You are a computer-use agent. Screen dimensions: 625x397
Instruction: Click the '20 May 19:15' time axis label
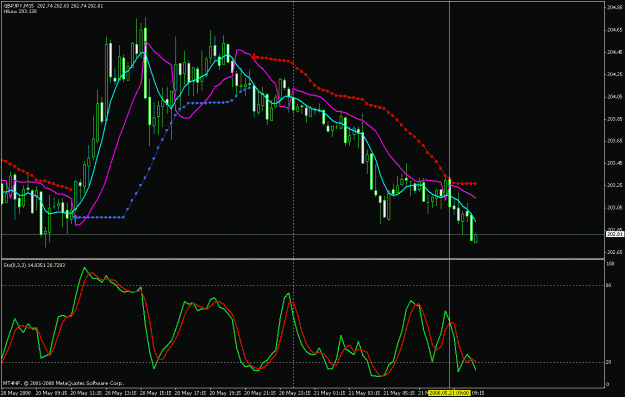225,393
